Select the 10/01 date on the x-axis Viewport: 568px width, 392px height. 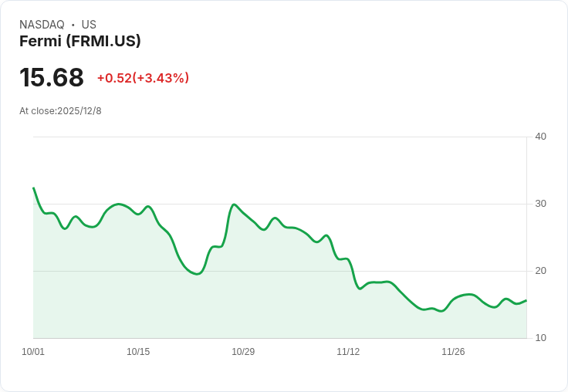click(33, 352)
